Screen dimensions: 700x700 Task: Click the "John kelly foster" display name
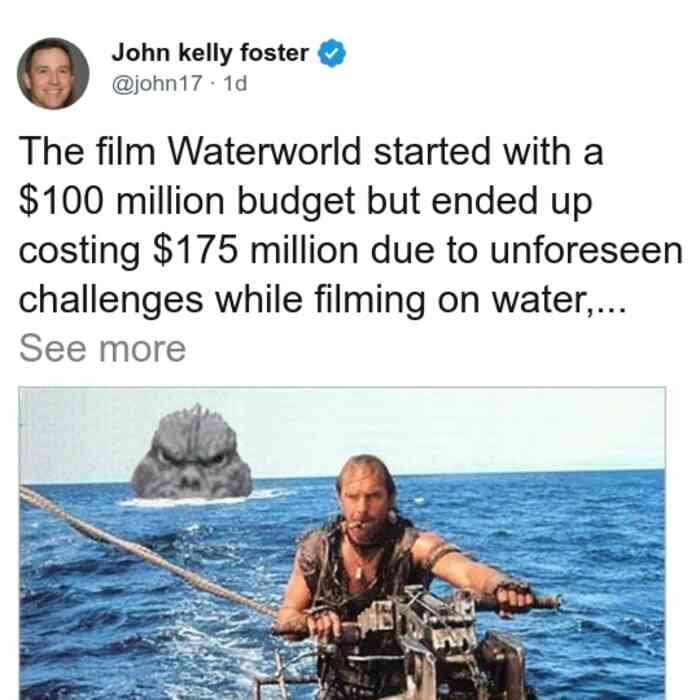(x=210, y=53)
